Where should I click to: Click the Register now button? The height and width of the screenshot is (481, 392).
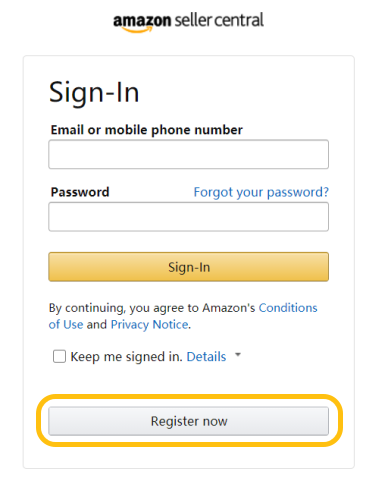(x=189, y=421)
